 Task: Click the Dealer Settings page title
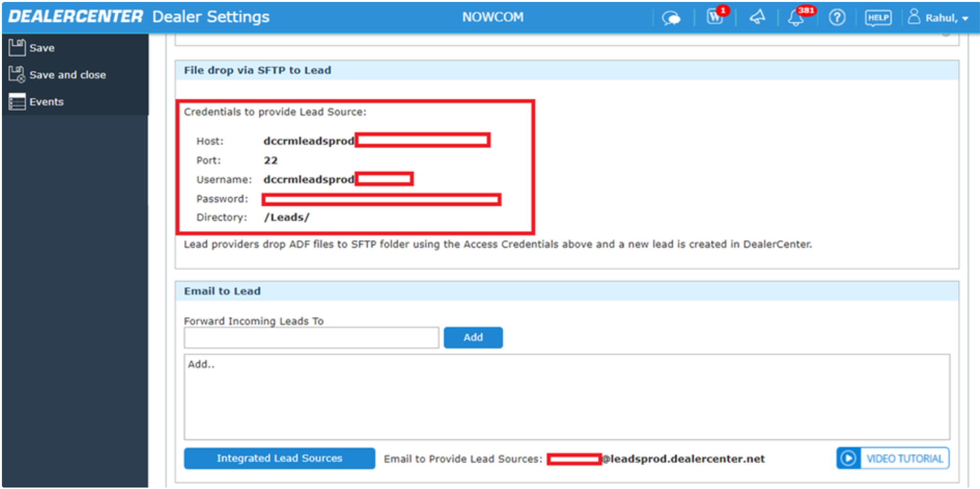[211, 17]
